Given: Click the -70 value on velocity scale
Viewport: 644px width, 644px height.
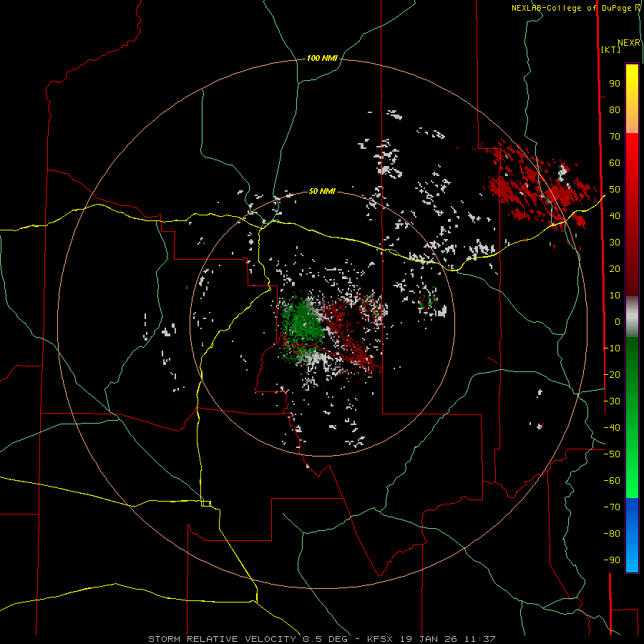Looking at the screenshot, I should (612, 507).
